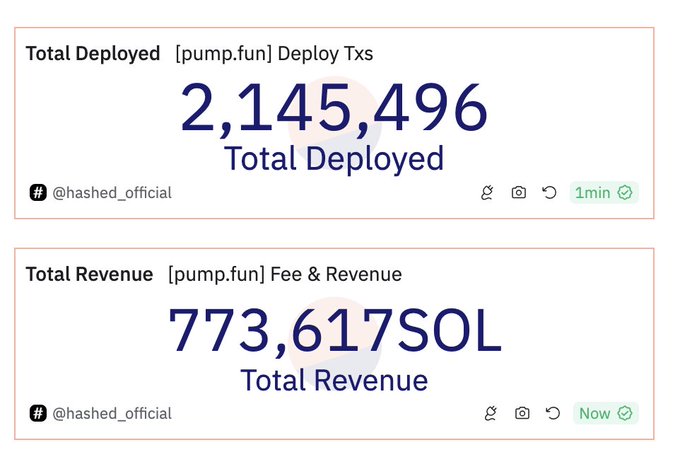
Task: Click the 'Total Revenue' caption under the SOL value
Action: (x=334, y=381)
